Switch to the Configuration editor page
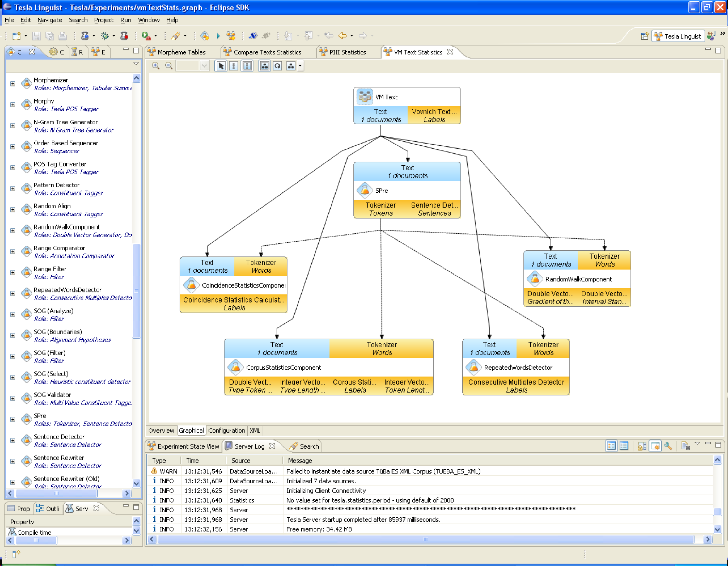The width and height of the screenshot is (728, 566). [x=227, y=431]
